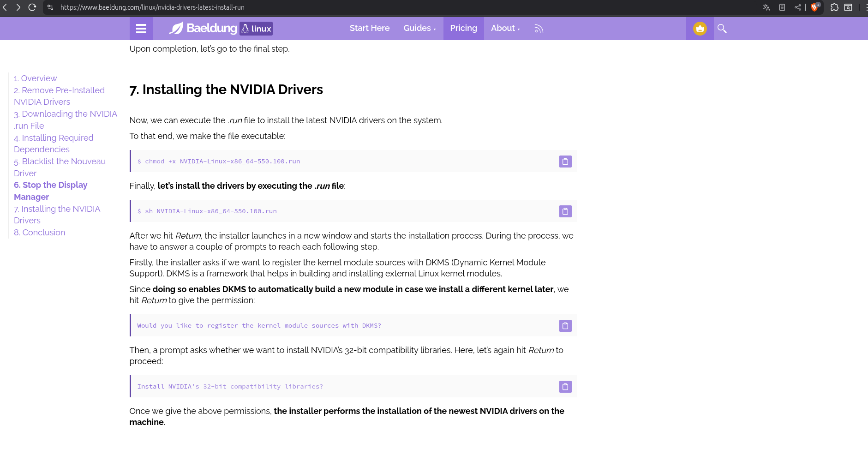View site information in address bar
868x449 pixels.
pyautogui.click(x=50, y=7)
